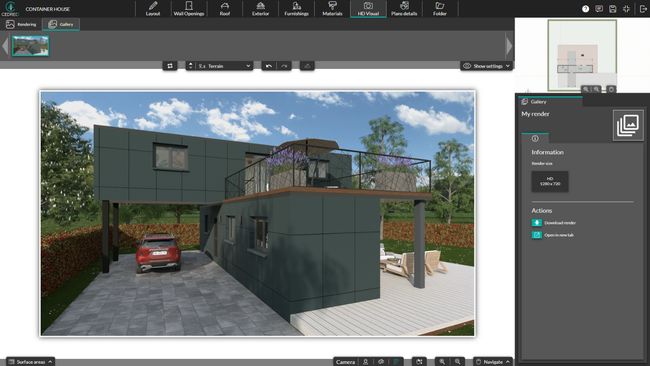Click the swap view icon button
Viewport: 650px width, 366px height.
click(x=170, y=66)
